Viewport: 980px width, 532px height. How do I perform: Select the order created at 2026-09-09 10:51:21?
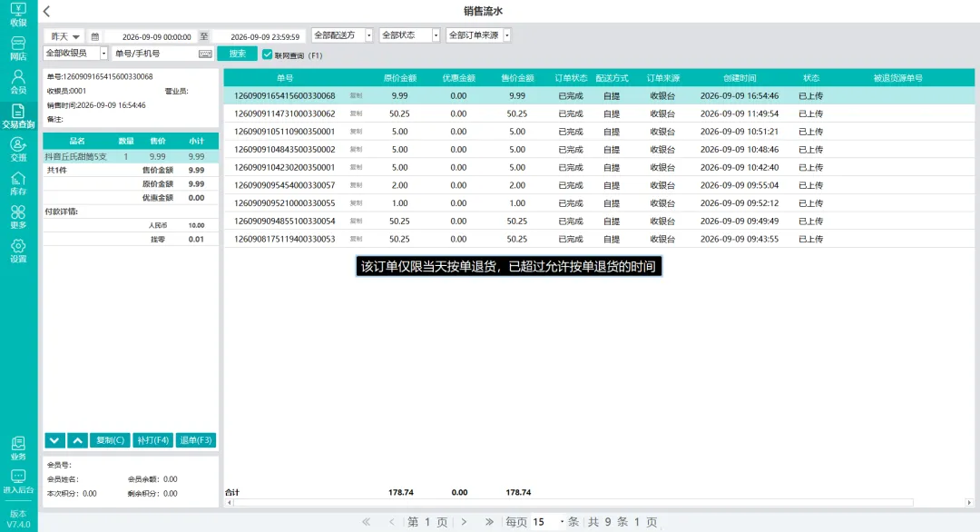(x=599, y=132)
